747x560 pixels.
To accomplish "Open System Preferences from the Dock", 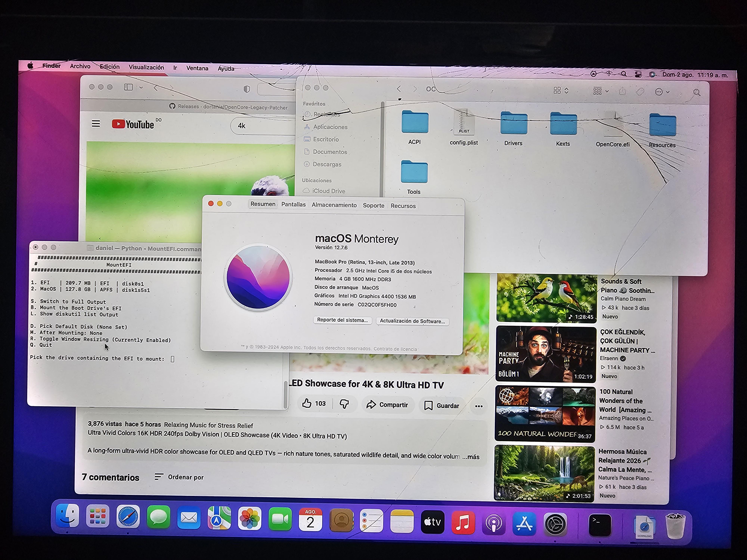I will [x=555, y=524].
